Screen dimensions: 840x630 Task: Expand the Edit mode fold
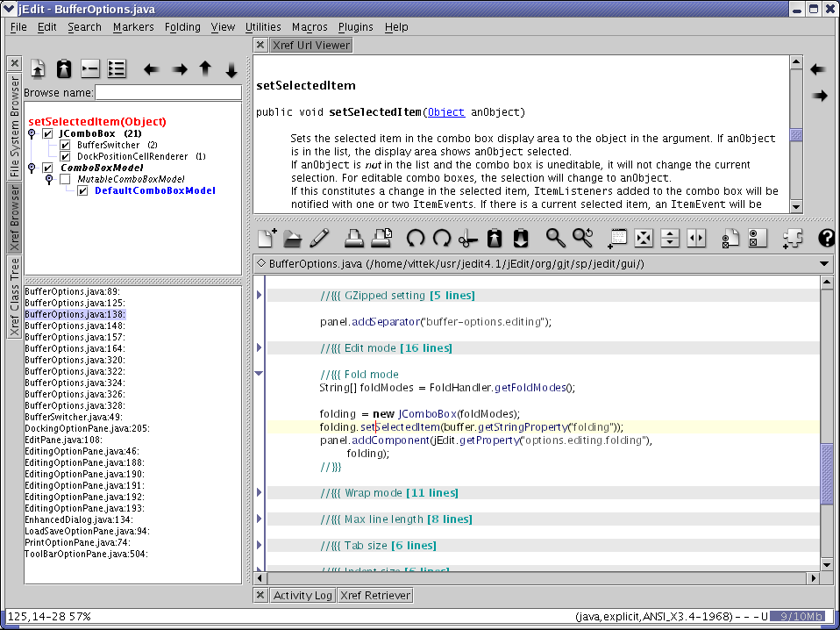tap(260, 347)
